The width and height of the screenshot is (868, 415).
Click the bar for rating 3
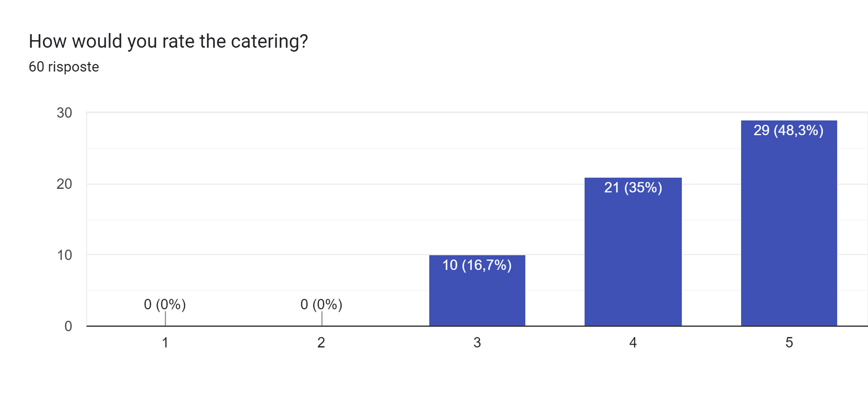click(x=477, y=290)
